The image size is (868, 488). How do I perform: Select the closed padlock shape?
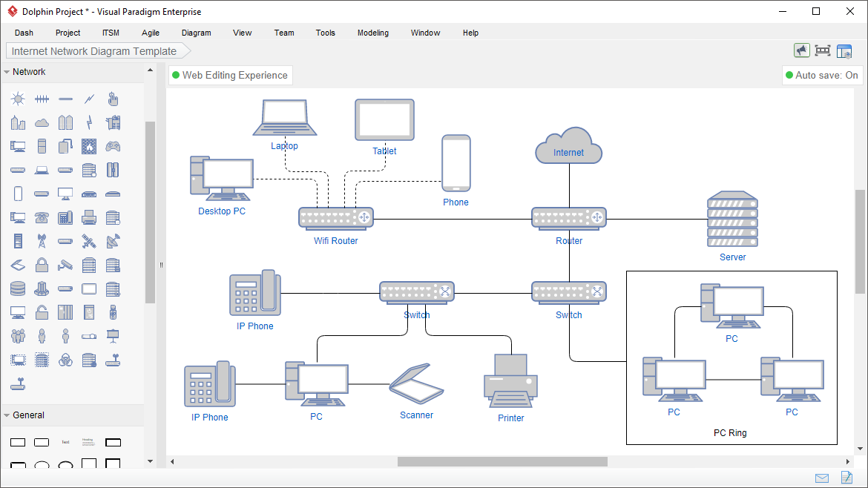pos(42,265)
